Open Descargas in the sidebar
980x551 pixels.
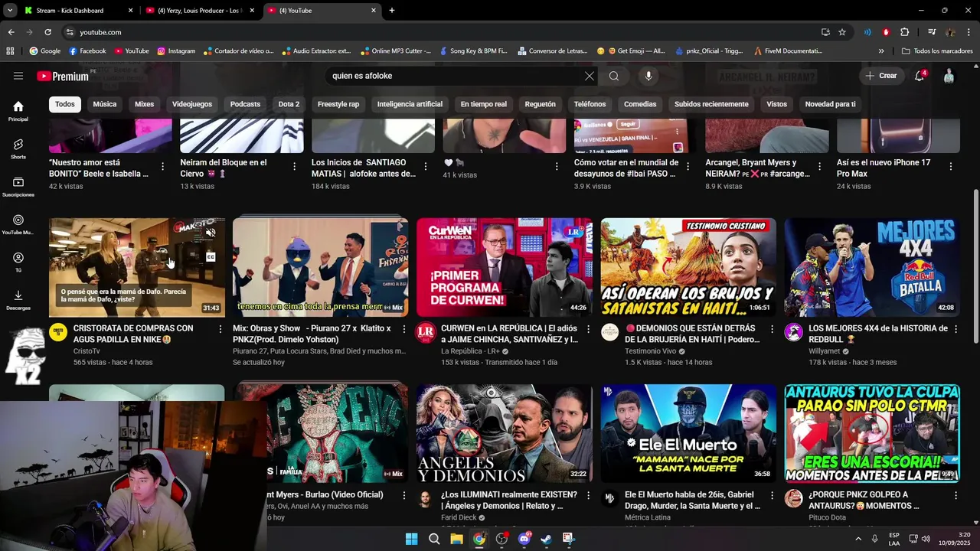[x=18, y=300]
